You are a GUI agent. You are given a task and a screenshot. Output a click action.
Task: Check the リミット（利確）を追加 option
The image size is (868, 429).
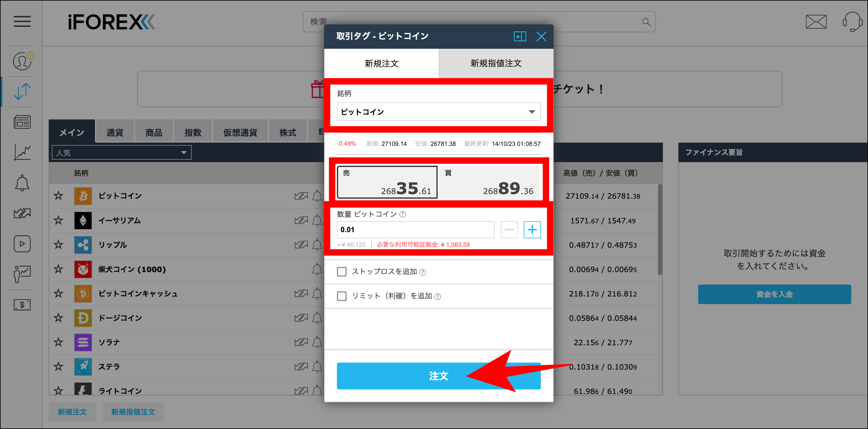(342, 296)
